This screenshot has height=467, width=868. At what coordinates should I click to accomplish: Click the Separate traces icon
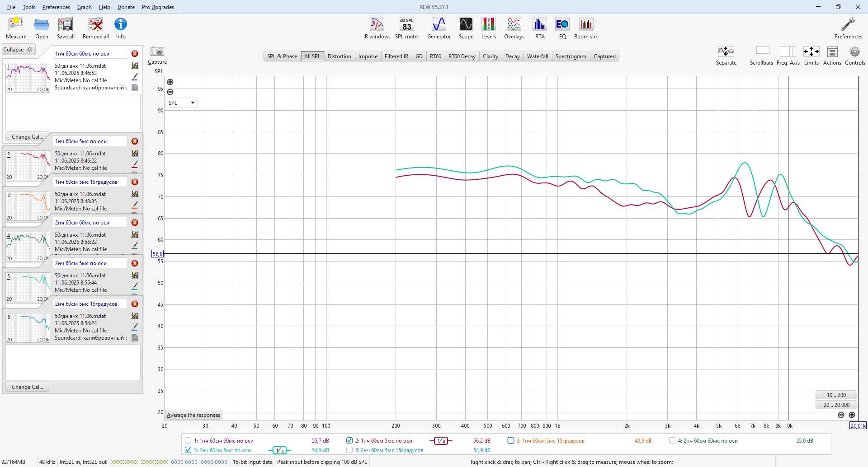(x=726, y=56)
